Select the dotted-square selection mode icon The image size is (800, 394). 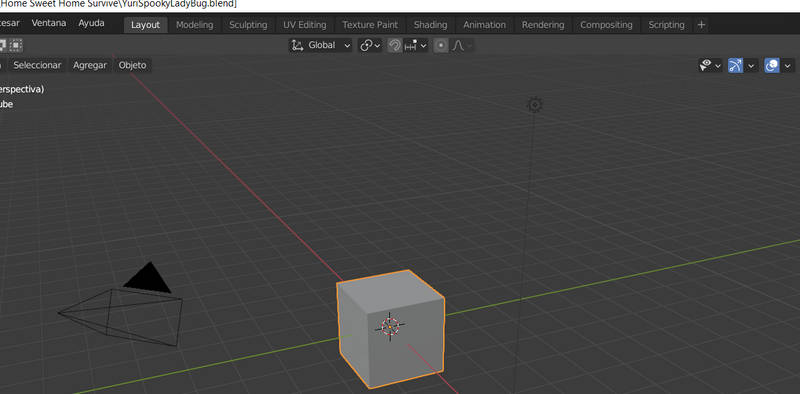[16, 45]
